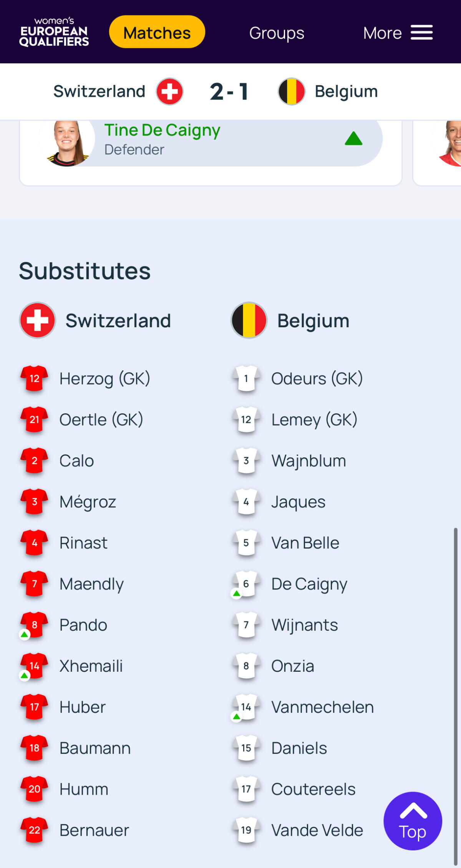This screenshot has height=868, width=461.
Task: Click Tine De Caigny's portrait photo
Action: (x=67, y=143)
